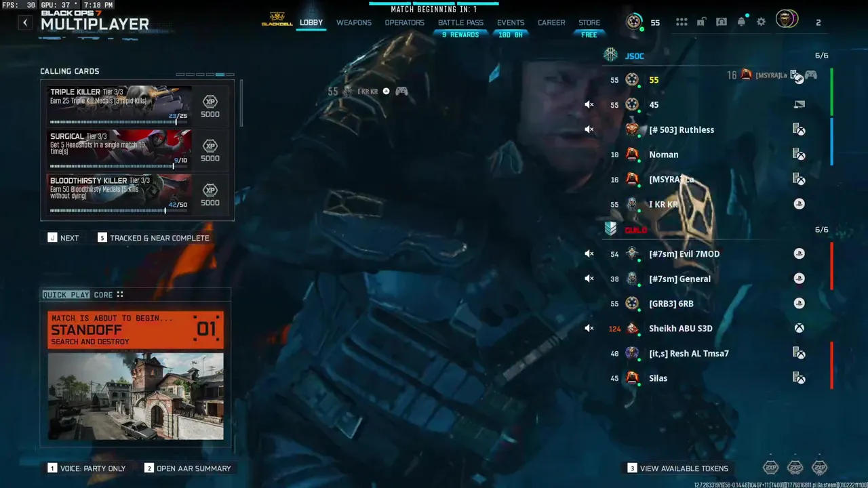
Task: Open the Career tab
Action: (x=551, y=22)
